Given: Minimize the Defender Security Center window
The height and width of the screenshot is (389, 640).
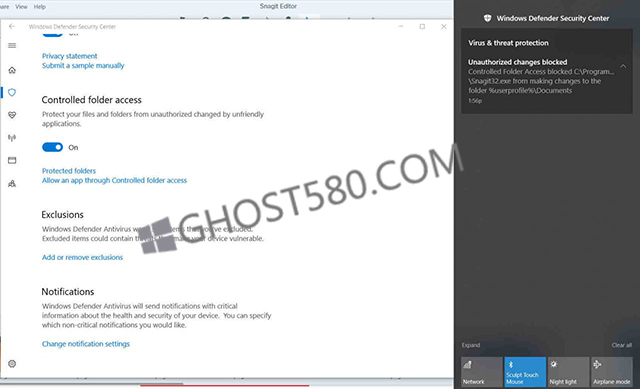Looking at the screenshot, I should [x=401, y=27].
